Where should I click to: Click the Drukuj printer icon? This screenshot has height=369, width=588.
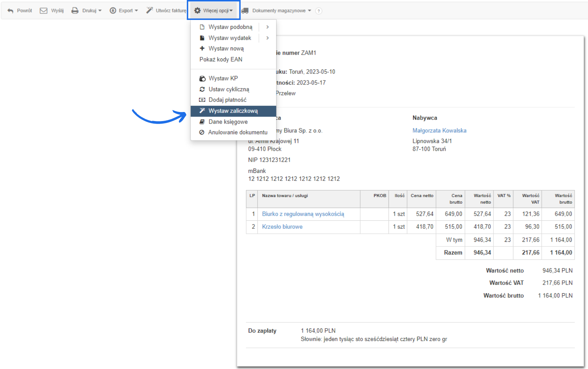tap(75, 11)
